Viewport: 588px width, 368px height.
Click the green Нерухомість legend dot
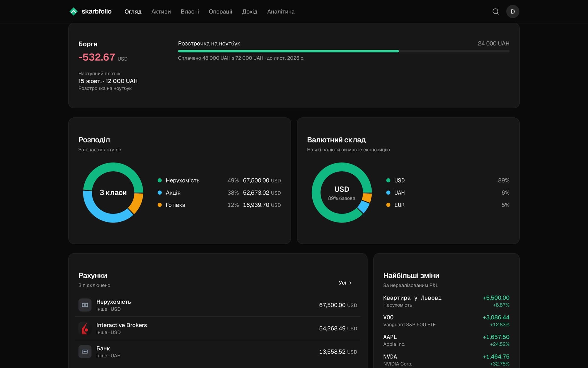160,180
